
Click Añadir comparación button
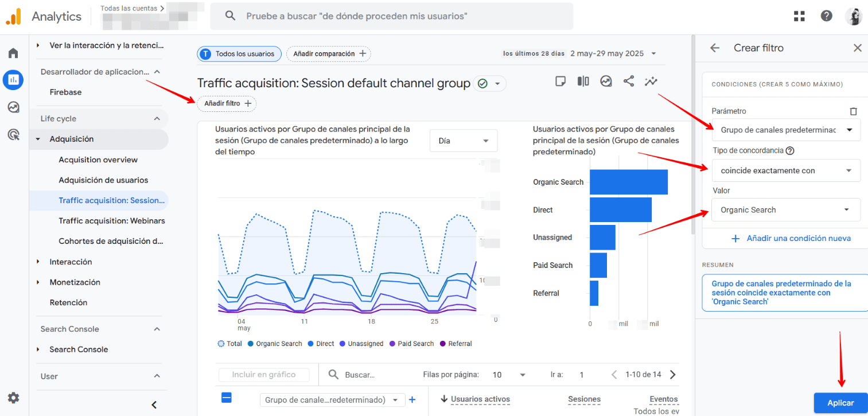coord(329,54)
